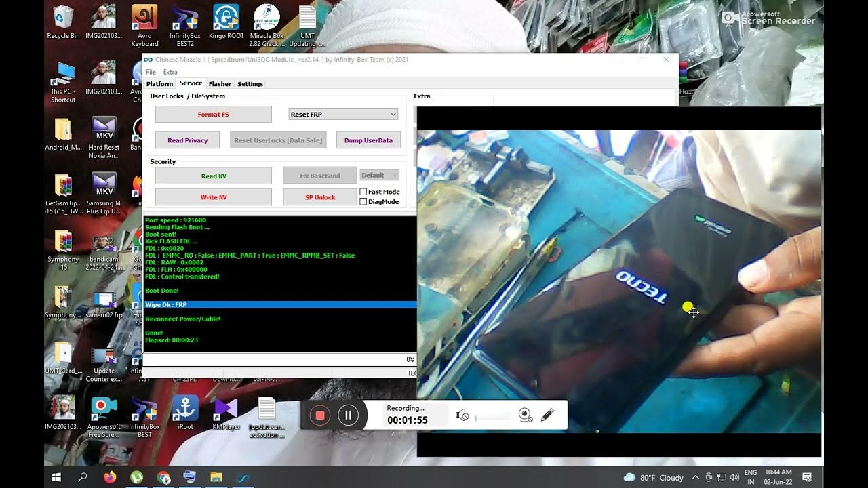Open the InfinityBox BEST2 shortcut

click(184, 26)
